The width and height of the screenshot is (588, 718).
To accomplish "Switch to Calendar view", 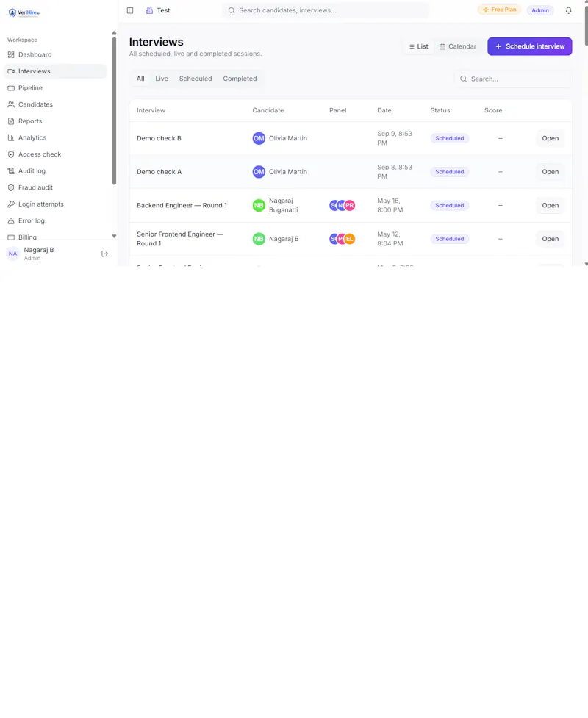I will pyautogui.click(x=457, y=46).
